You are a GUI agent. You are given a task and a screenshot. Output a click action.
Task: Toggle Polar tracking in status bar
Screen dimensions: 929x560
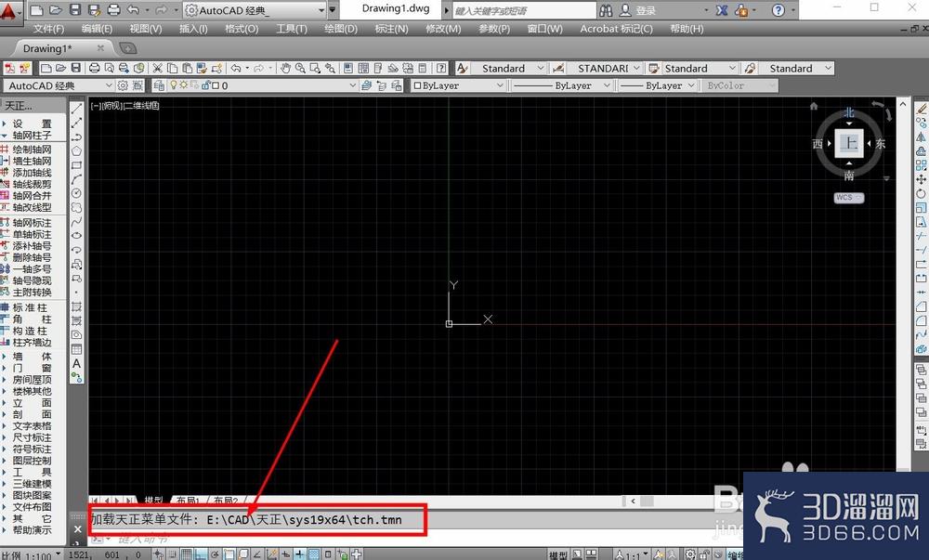216,554
